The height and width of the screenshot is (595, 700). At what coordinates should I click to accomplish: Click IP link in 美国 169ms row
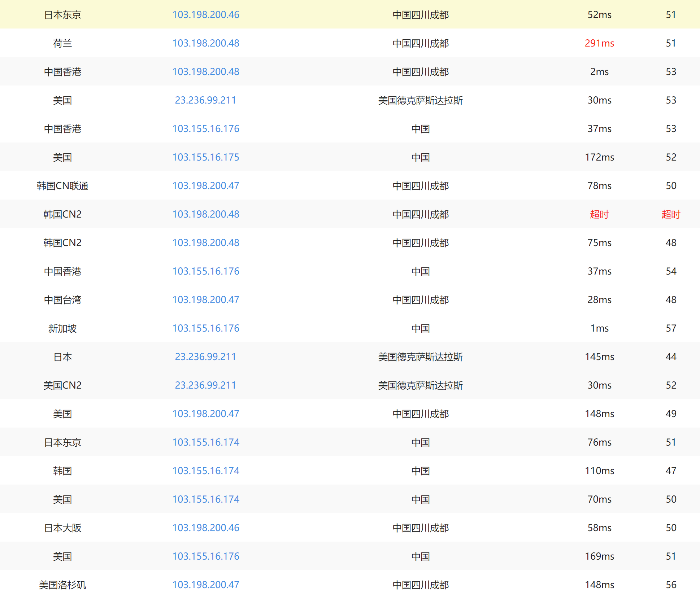coord(205,556)
